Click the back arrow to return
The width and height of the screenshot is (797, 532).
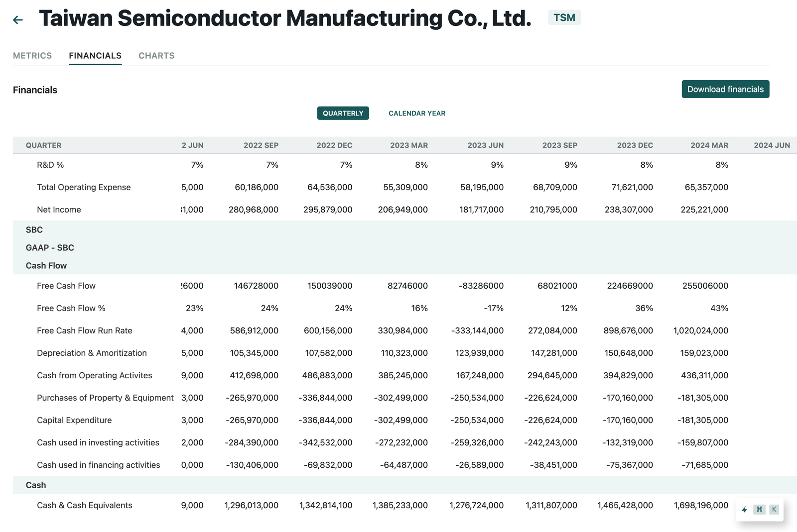click(18, 19)
